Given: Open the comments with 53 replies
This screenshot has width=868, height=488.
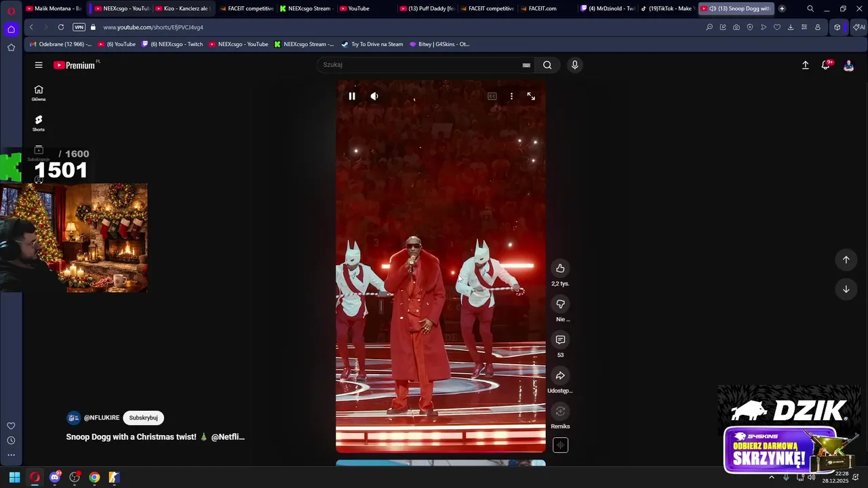Looking at the screenshot, I should [x=560, y=340].
